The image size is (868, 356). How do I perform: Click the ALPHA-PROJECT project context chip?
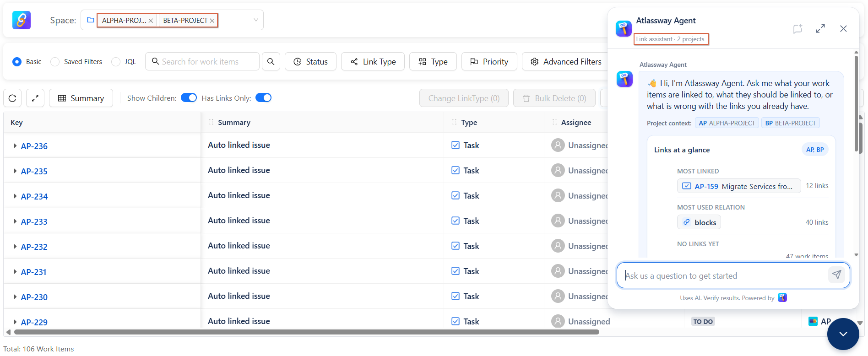(727, 123)
